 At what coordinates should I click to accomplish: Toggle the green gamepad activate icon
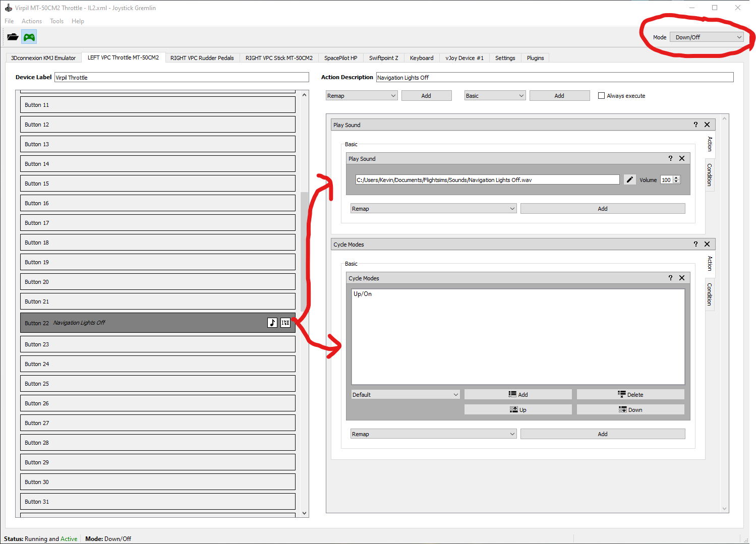click(x=29, y=37)
